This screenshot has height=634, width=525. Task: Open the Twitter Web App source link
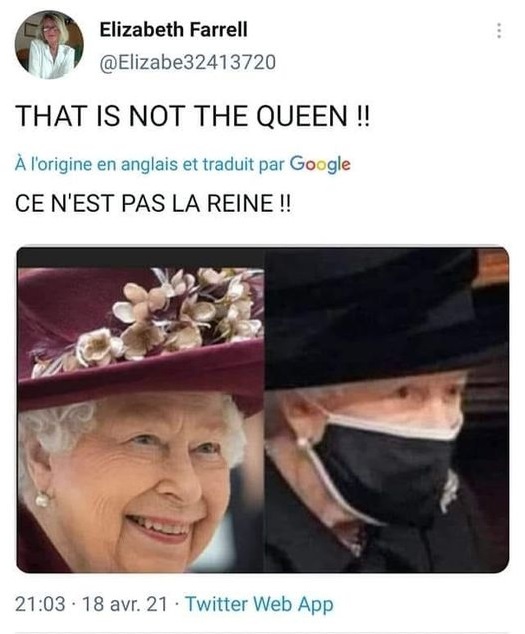coord(259,604)
